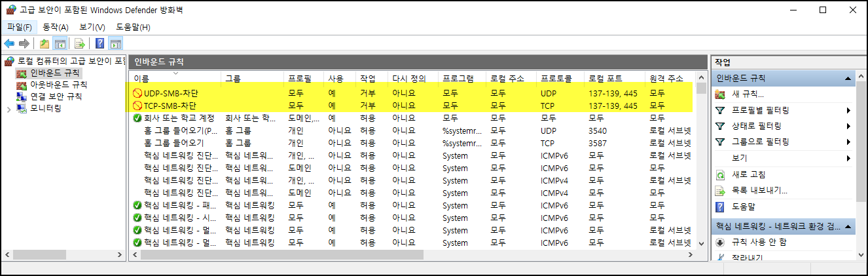This screenshot has height=276, width=868.
Task: Collapse the 인바운드 규칙 section in actions pane
Action: click(848, 79)
